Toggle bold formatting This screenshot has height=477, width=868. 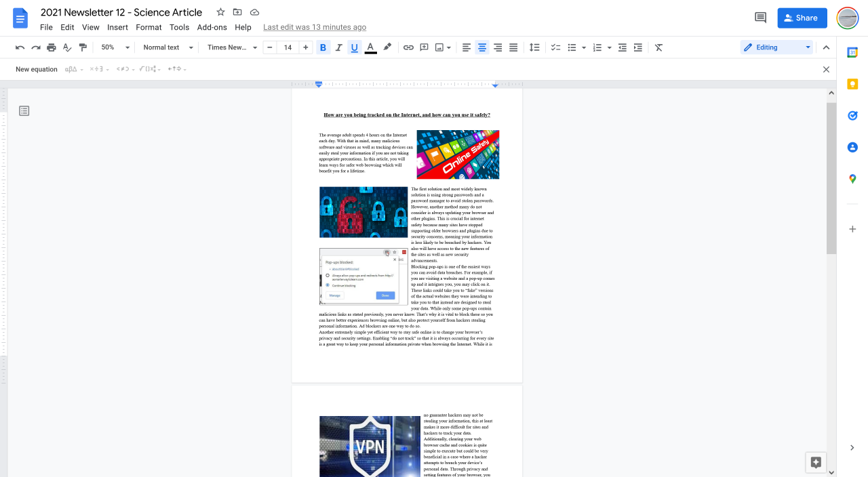[323, 47]
